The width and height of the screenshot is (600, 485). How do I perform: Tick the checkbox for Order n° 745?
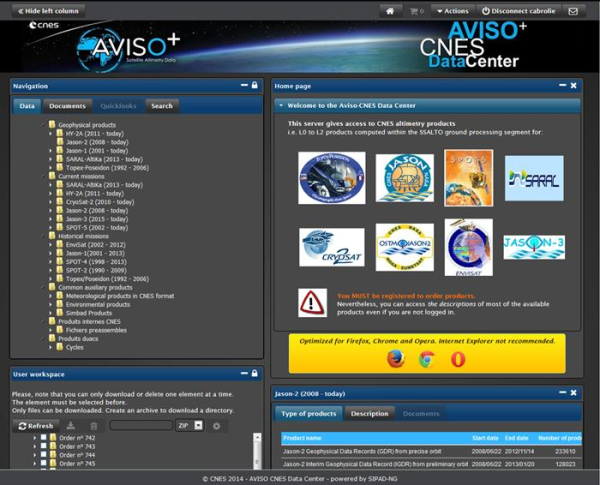[44, 463]
